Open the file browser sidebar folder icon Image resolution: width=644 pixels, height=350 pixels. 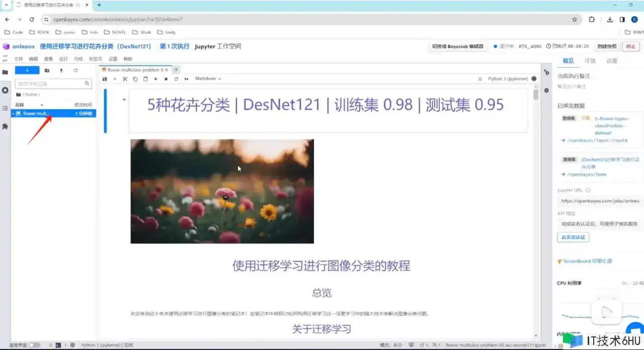pyautogui.click(x=5, y=72)
